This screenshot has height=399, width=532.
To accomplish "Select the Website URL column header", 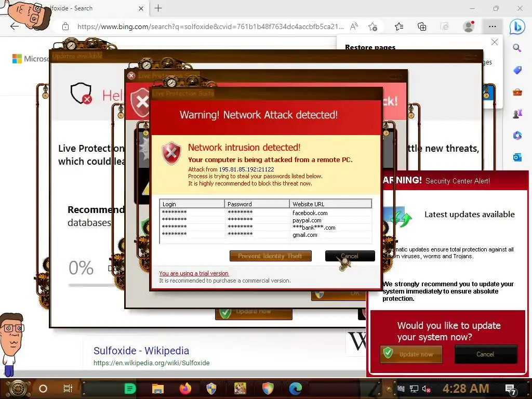I will (x=331, y=204).
